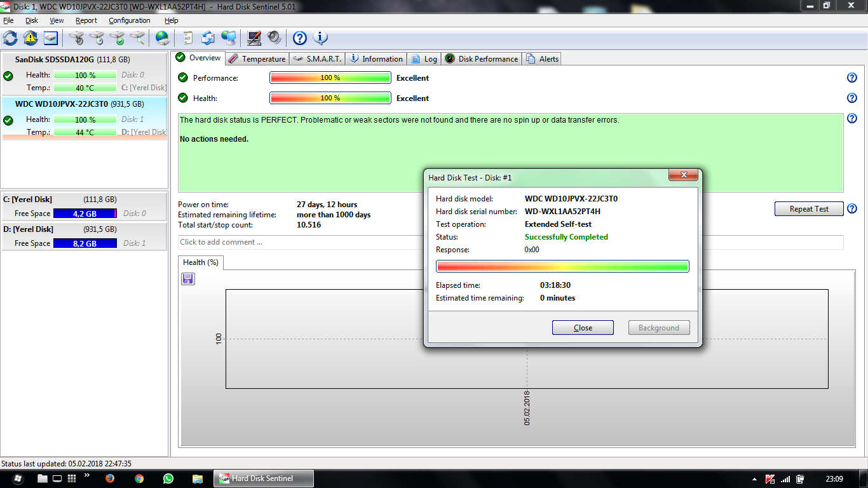
Task: Click the disk icon with clock overlay
Action: click(97, 38)
